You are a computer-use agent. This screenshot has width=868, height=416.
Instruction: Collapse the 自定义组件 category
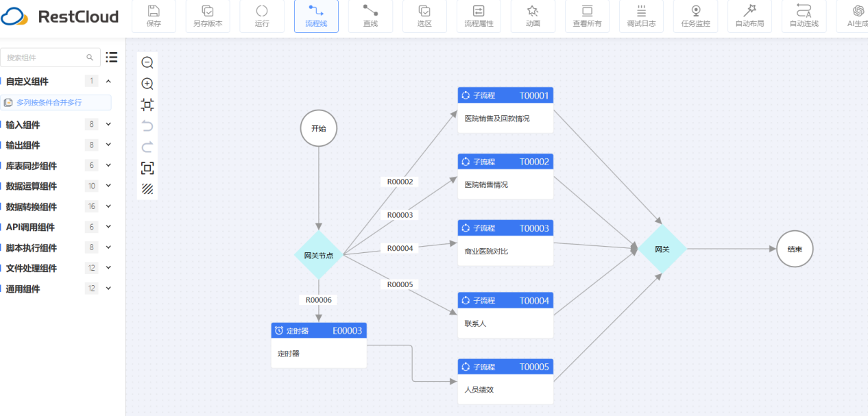click(108, 82)
